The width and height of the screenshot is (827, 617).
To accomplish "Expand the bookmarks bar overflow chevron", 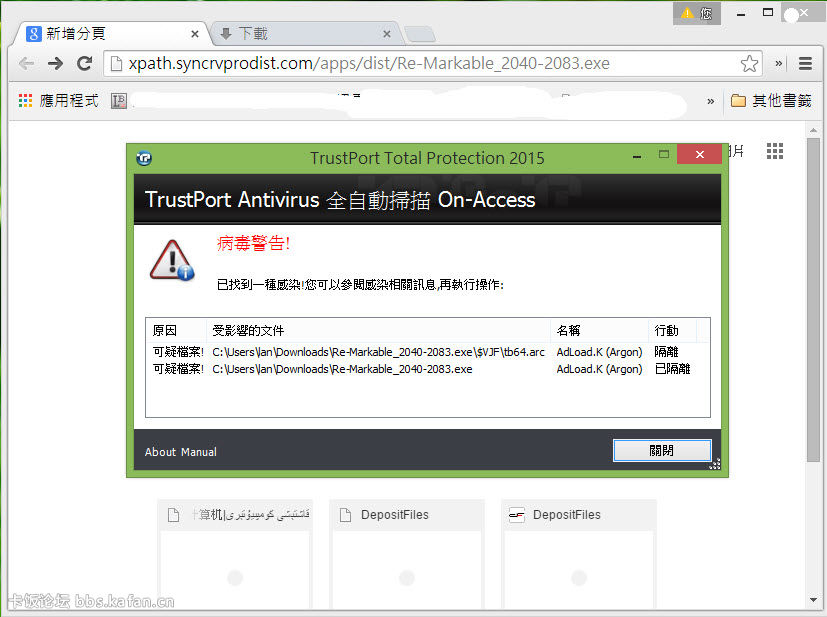I will pyautogui.click(x=711, y=101).
